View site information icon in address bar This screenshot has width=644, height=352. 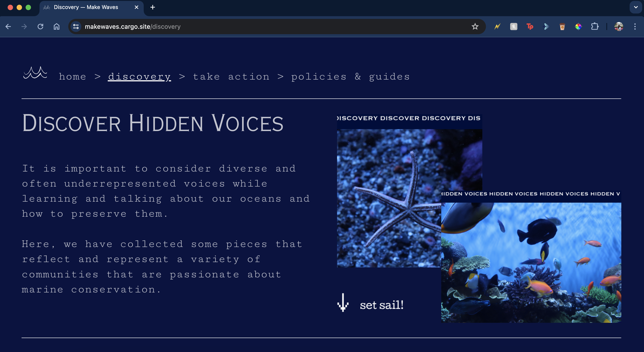point(76,27)
